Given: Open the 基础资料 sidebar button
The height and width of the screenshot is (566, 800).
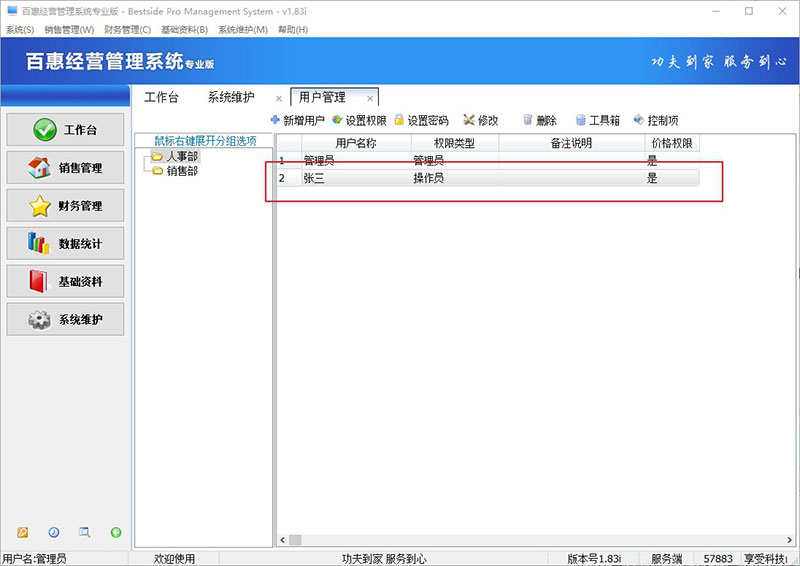Looking at the screenshot, I should coord(65,281).
